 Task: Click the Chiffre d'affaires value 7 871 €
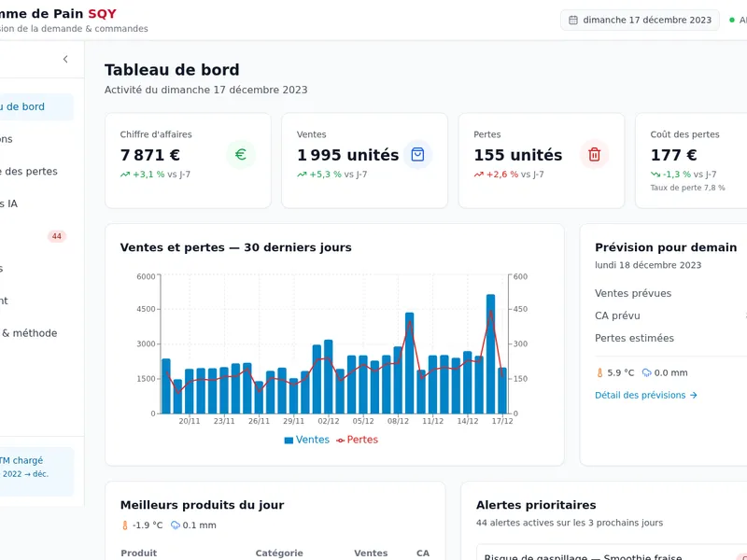click(x=150, y=155)
